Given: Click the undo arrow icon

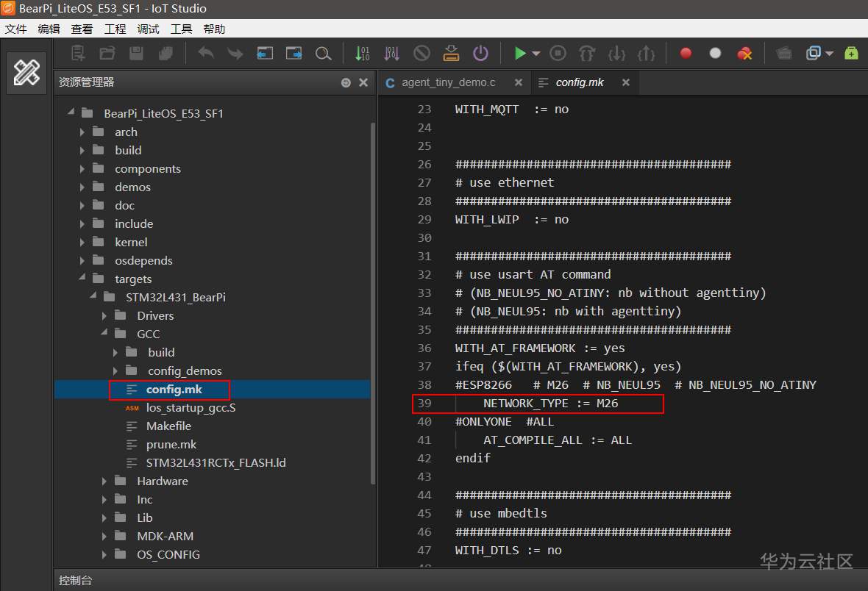Looking at the screenshot, I should 206,53.
